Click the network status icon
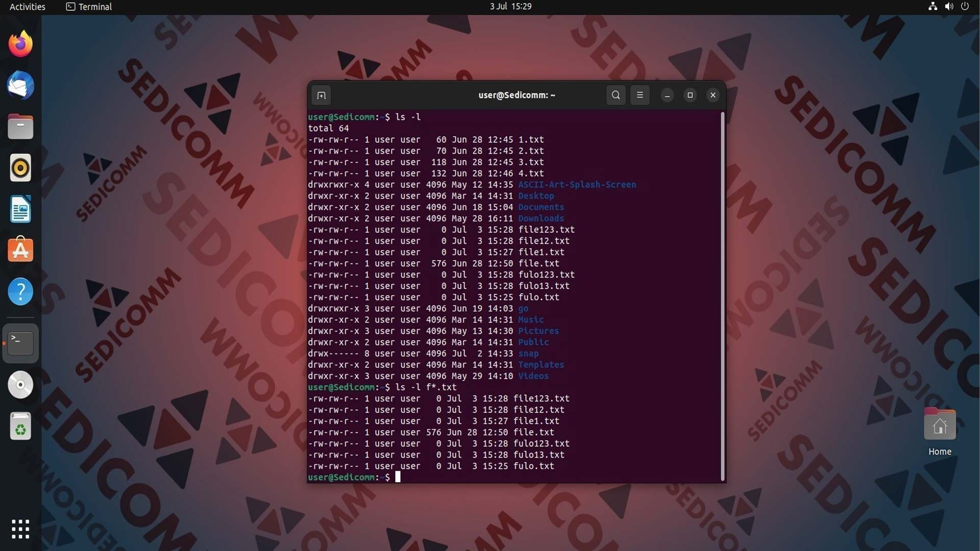Image resolution: width=980 pixels, height=551 pixels. tap(933, 7)
